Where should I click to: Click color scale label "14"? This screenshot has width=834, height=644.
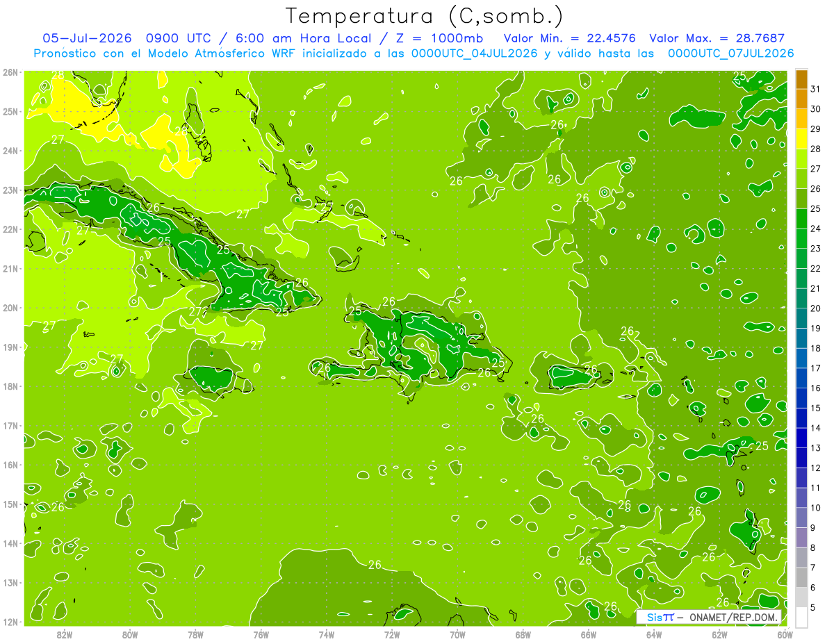pyautogui.click(x=816, y=428)
